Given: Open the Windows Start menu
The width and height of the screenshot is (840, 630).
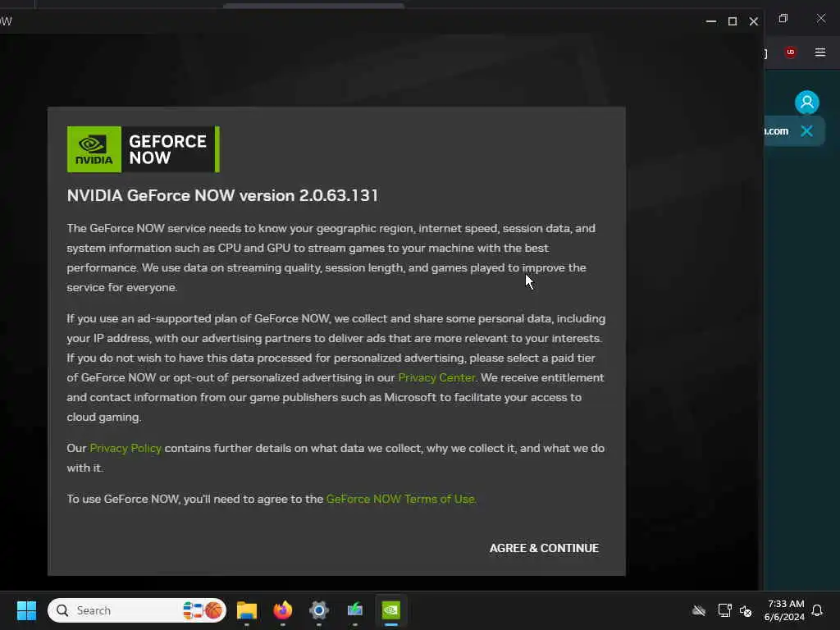Looking at the screenshot, I should click(x=26, y=610).
